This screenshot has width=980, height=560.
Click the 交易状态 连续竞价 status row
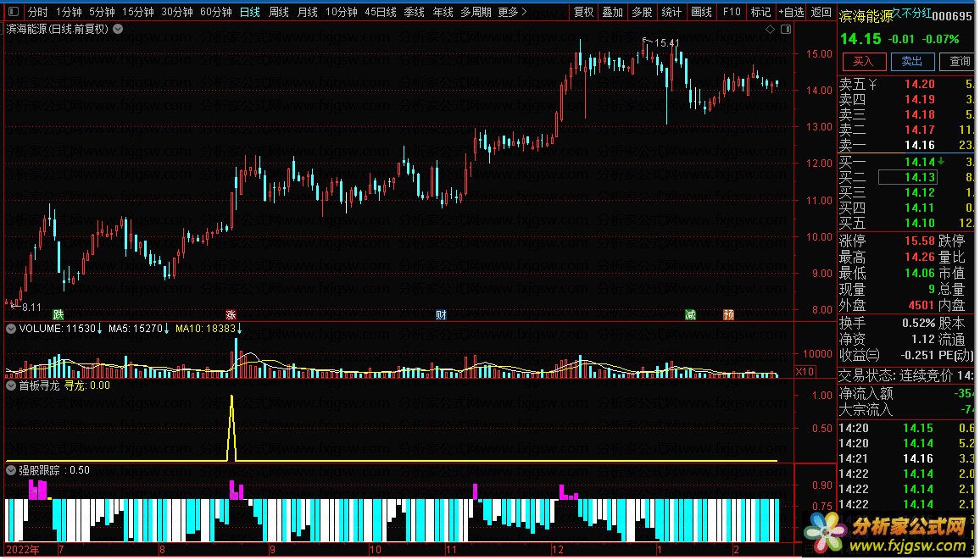(x=906, y=376)
